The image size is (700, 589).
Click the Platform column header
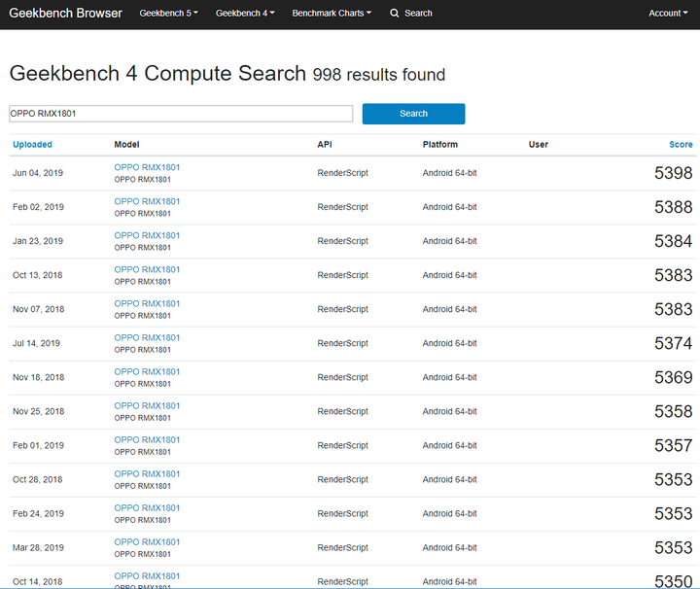[440, 144]
